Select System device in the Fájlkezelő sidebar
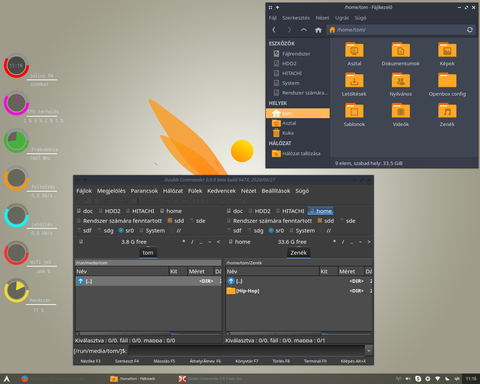Viewport: 480px width, 384px height. [x=298, y=83]
